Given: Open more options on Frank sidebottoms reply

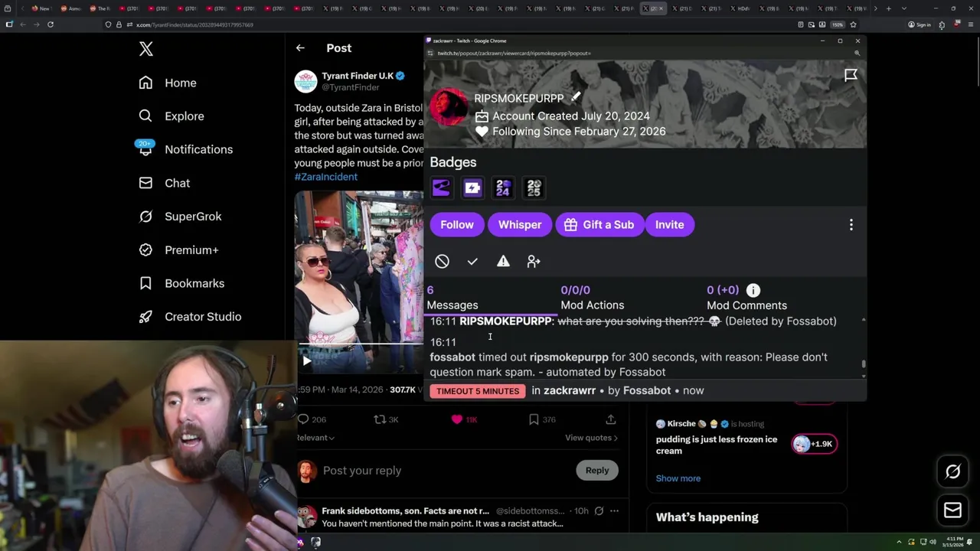Looking at the screenshot, I should click(614, 511).
